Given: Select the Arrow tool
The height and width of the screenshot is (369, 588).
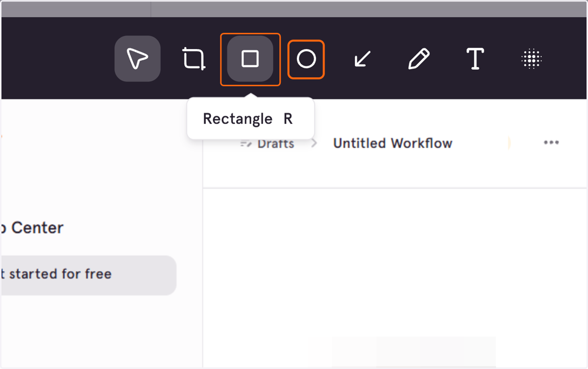Looking at the screenshot, I should pos(362,59).
